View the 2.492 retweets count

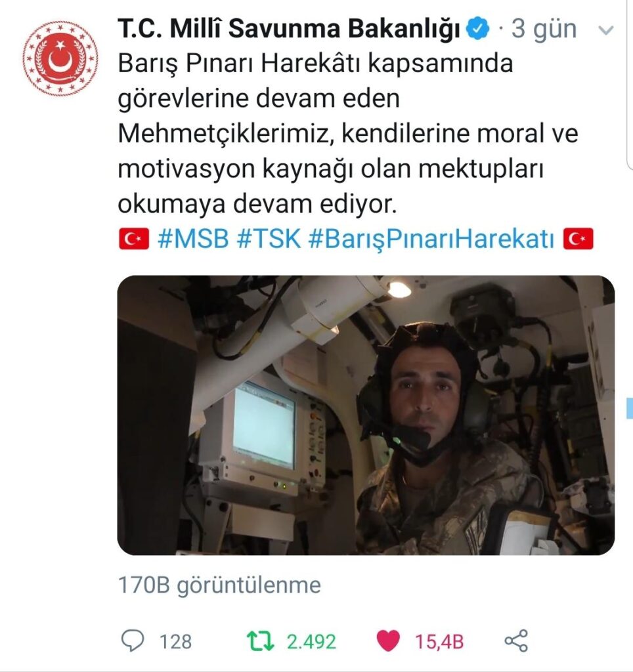(x=311, y=642)
